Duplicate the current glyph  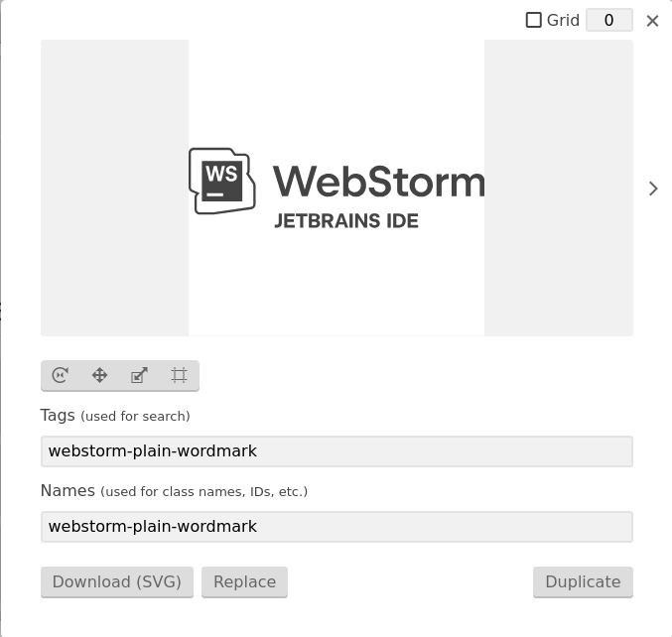pos(583,581)
